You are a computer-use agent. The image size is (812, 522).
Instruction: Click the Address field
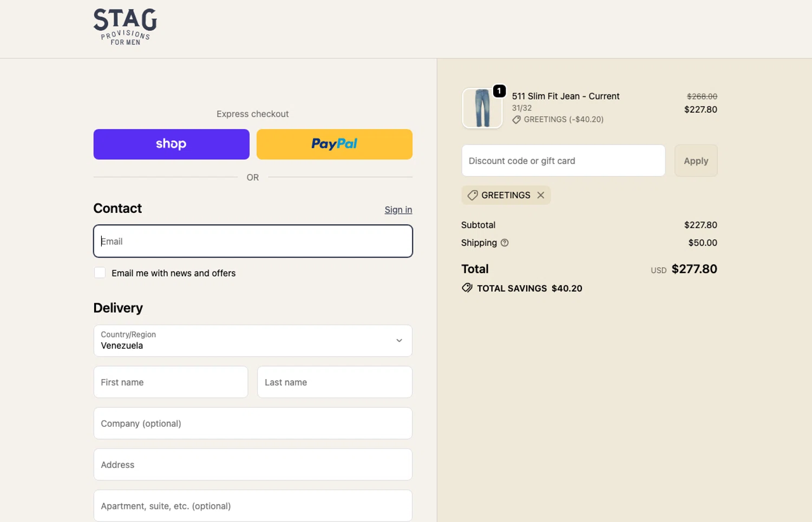[253, 465]
